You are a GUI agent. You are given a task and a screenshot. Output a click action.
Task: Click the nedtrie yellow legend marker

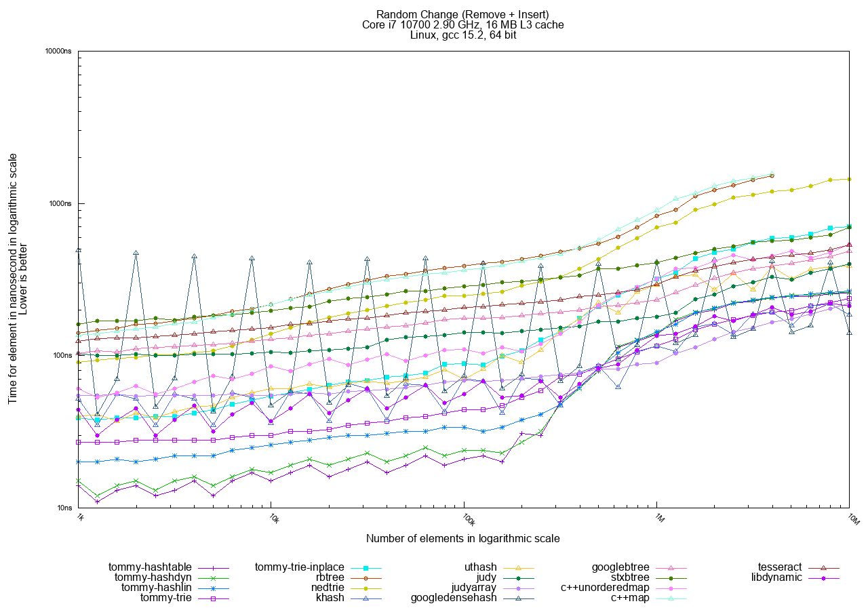(366, 588)
